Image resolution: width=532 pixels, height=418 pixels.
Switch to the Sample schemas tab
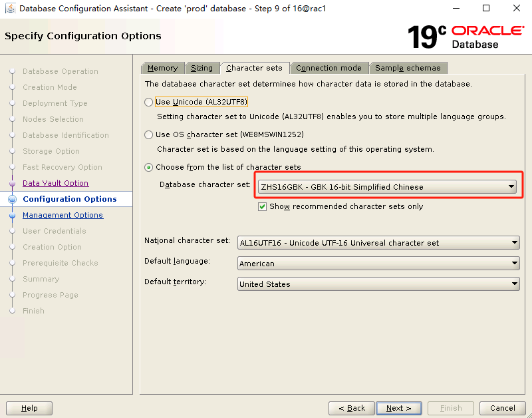408,68
